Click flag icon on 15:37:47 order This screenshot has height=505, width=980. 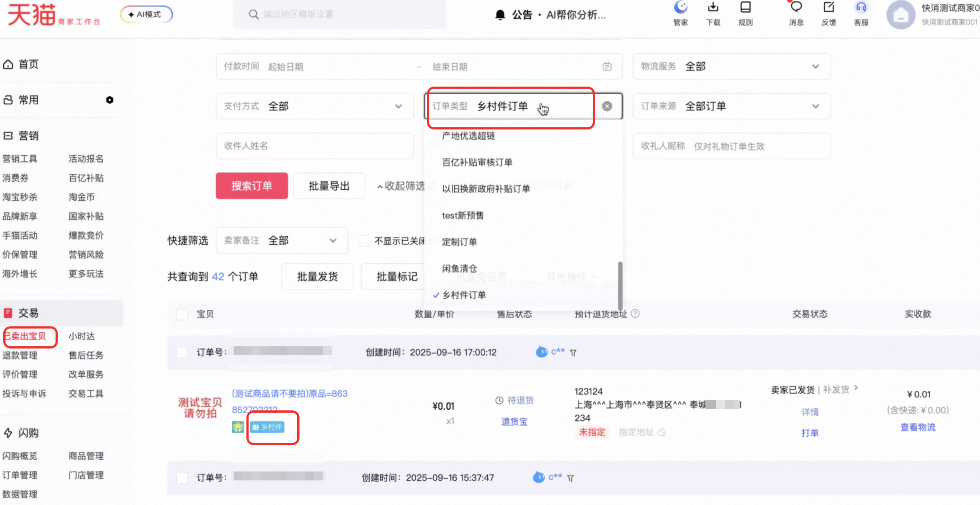570,478
